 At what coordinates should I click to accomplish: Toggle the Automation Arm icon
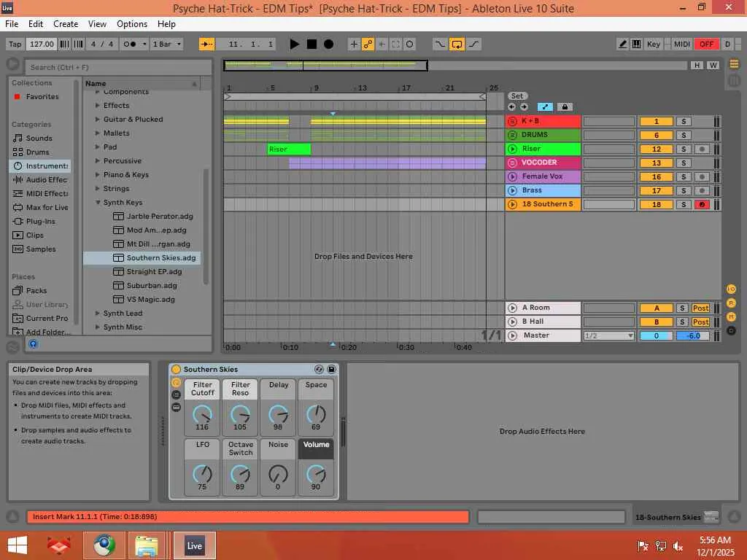[x=368, y=44]
